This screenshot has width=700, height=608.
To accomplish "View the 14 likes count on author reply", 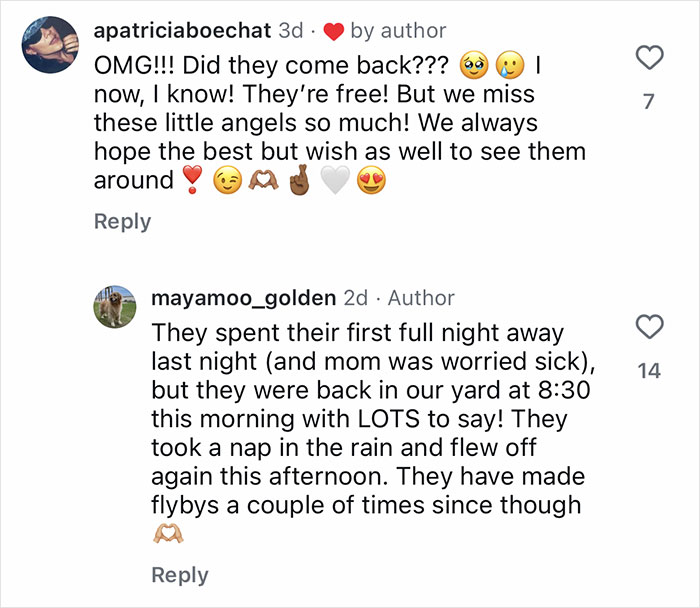I will (649, 371).
